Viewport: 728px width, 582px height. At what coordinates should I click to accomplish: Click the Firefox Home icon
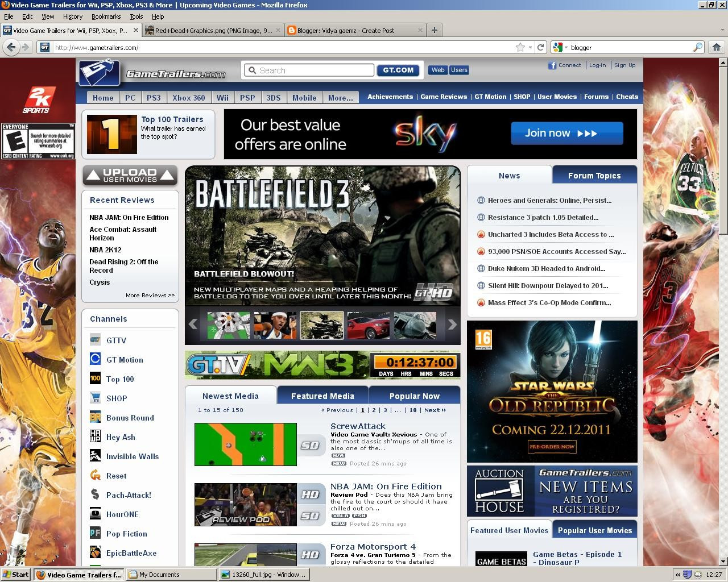tap(717, 48)
